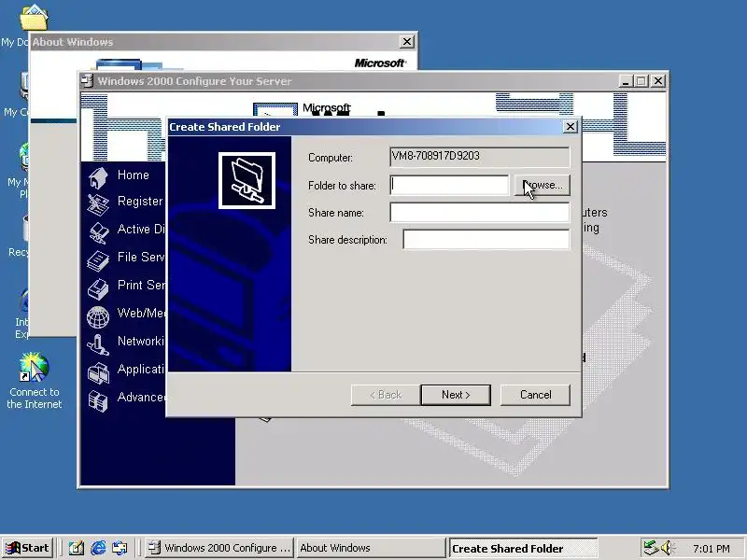The image size is (747, 560).
Task: Click the 7:01 PM system clock
Action: coord(712,548)
